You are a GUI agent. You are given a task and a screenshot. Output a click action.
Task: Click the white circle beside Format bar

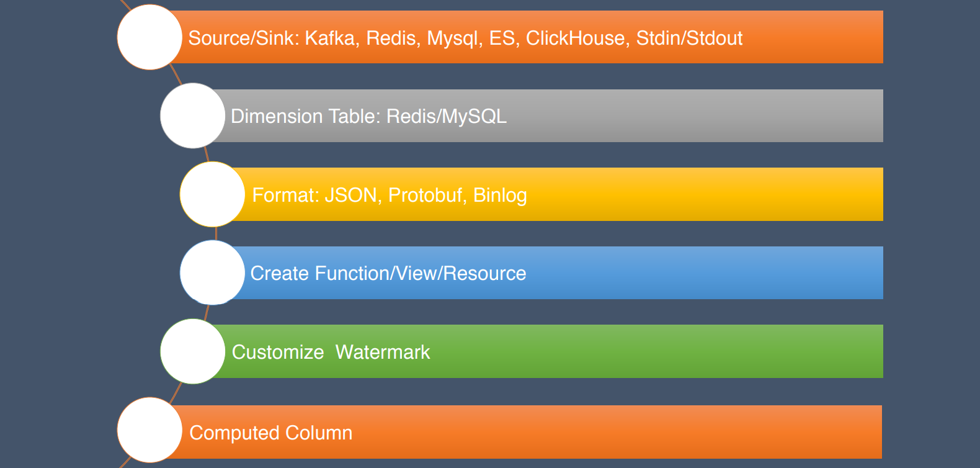213,194
